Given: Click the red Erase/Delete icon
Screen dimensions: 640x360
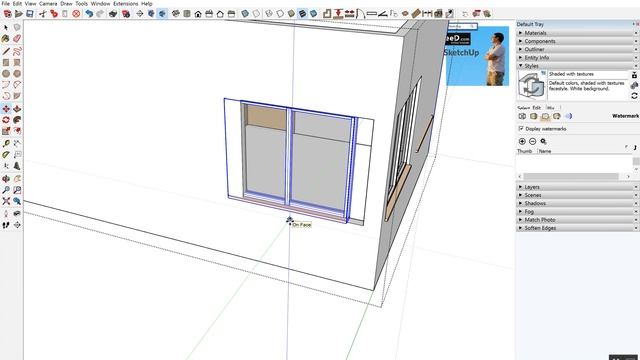Looking at the screenshot, I should click(x=76, y=13).
